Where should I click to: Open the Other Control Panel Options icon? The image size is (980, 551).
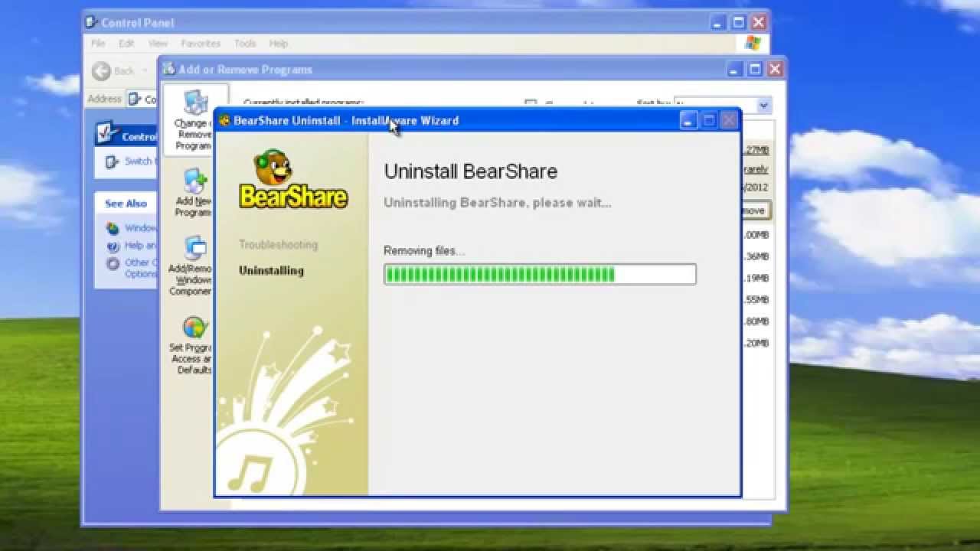click(x=113, y=263)
